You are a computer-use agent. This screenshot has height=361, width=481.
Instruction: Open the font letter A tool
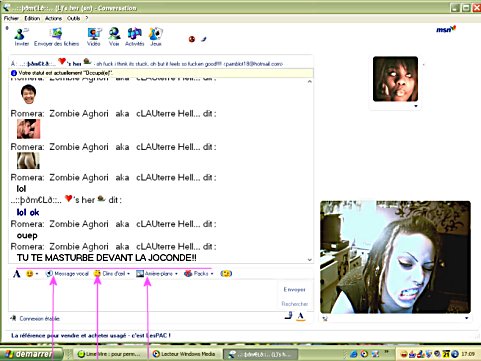[x=16, y=274]
